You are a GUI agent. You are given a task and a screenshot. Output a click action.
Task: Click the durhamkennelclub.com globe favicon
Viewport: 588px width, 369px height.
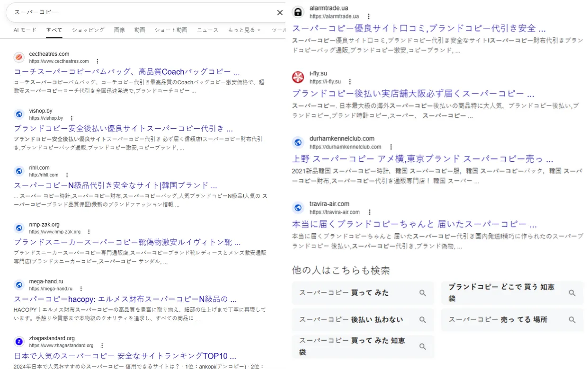[298, 142]
